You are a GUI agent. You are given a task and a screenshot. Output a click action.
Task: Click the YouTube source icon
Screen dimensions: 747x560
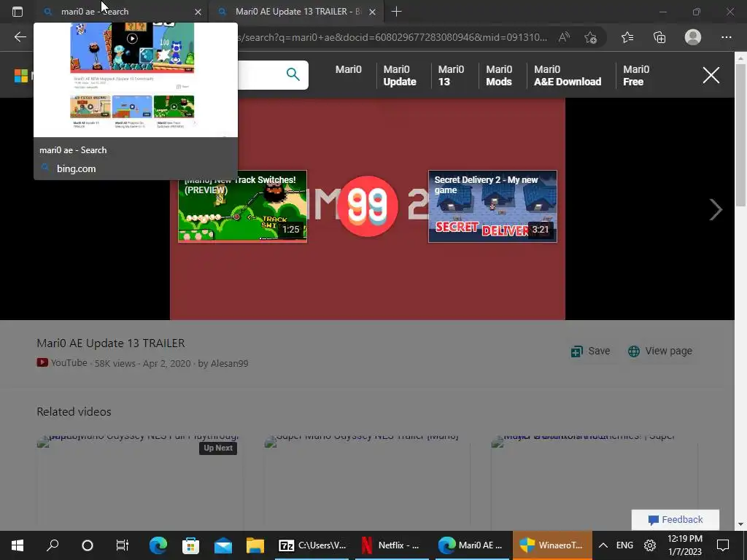42,363
